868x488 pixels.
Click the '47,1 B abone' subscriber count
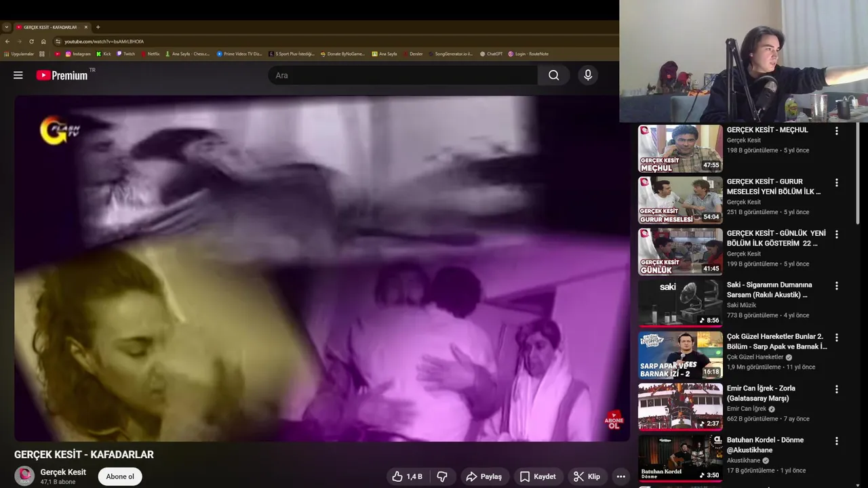point(58,482)
